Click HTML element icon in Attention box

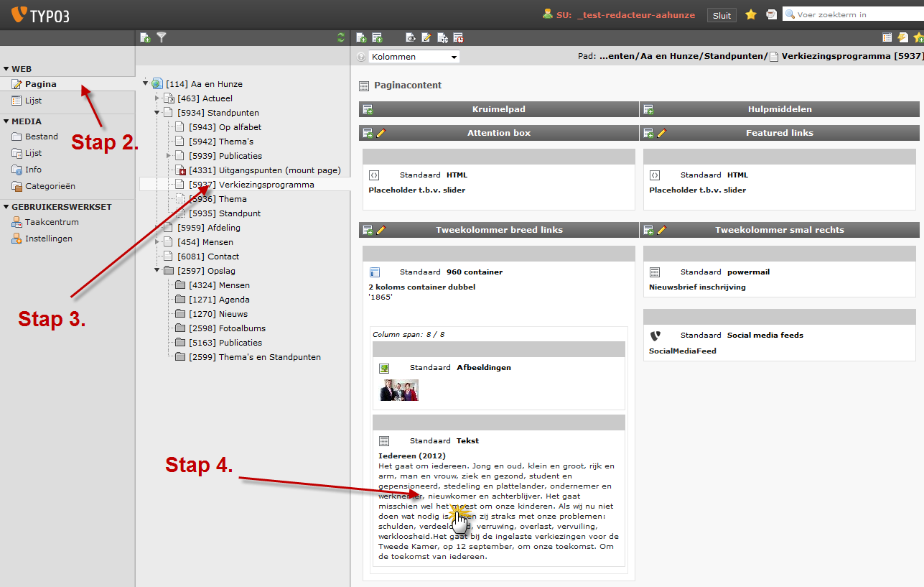click(x=374, y=175)
